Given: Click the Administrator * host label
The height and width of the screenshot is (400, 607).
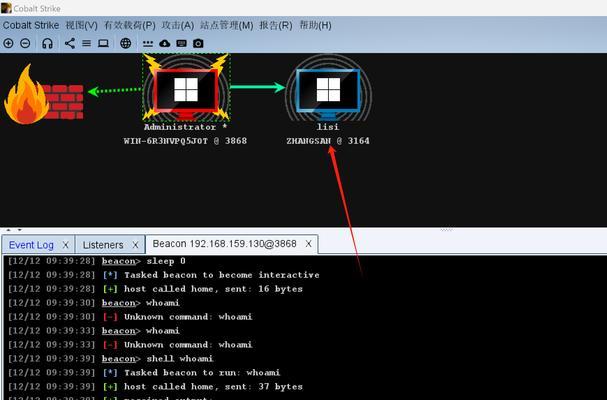Looking at the screenshot, I should tap(185, 127).
